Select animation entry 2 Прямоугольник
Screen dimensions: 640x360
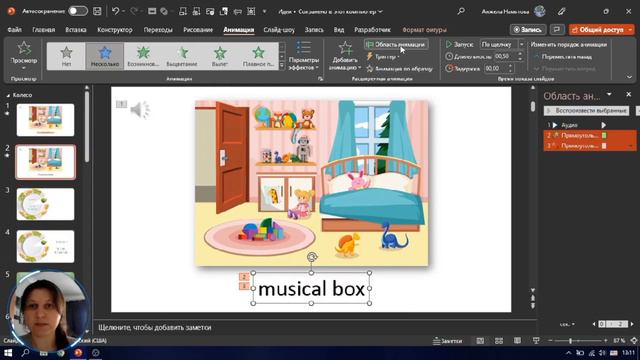(x=589, y=135)
